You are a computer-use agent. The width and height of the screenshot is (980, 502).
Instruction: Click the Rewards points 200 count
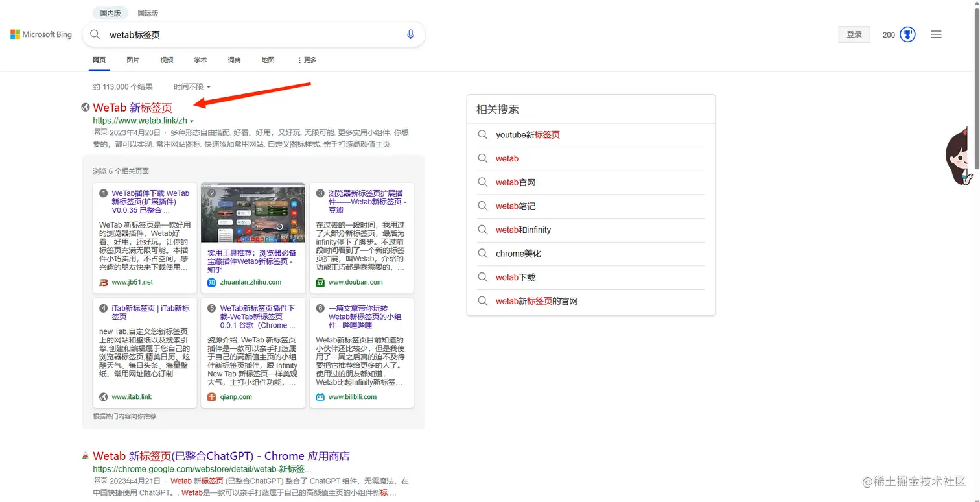click(x=889, y=35)
